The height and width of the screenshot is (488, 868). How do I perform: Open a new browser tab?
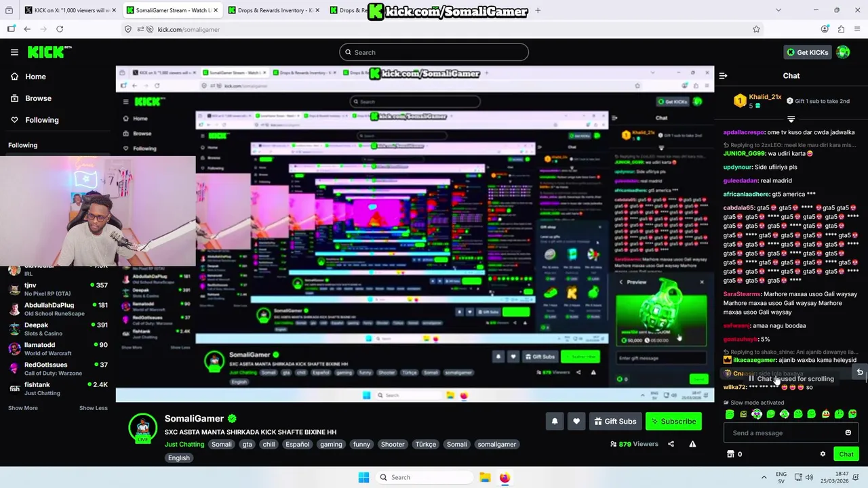point(538,10)
